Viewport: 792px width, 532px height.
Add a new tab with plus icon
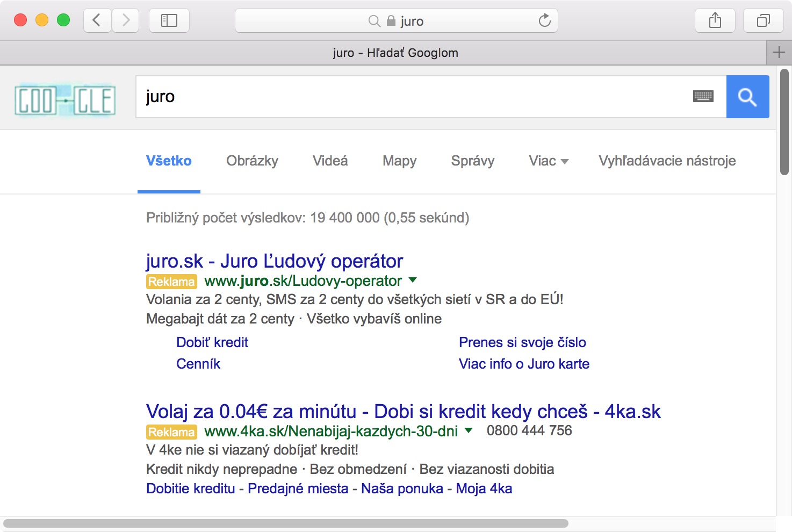point(779,53)
